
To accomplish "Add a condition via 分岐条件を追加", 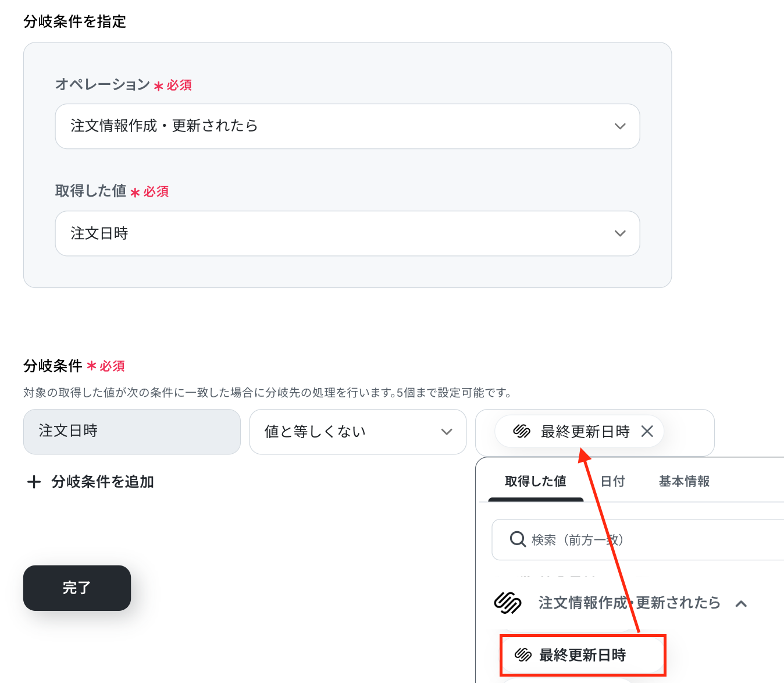I will pos(91,482).
